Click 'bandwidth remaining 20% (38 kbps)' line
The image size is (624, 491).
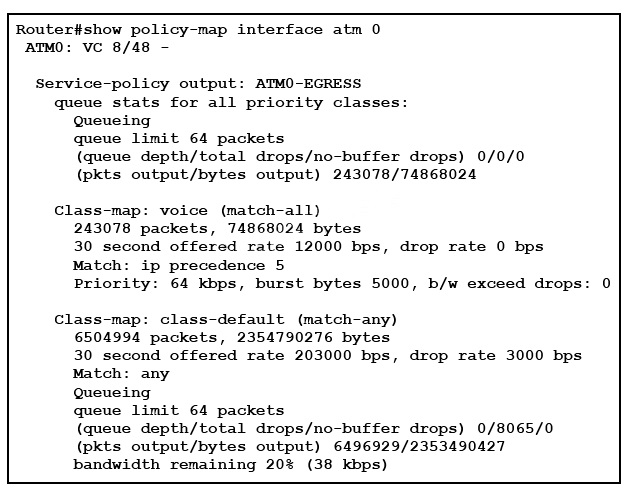tap(230, 464)
